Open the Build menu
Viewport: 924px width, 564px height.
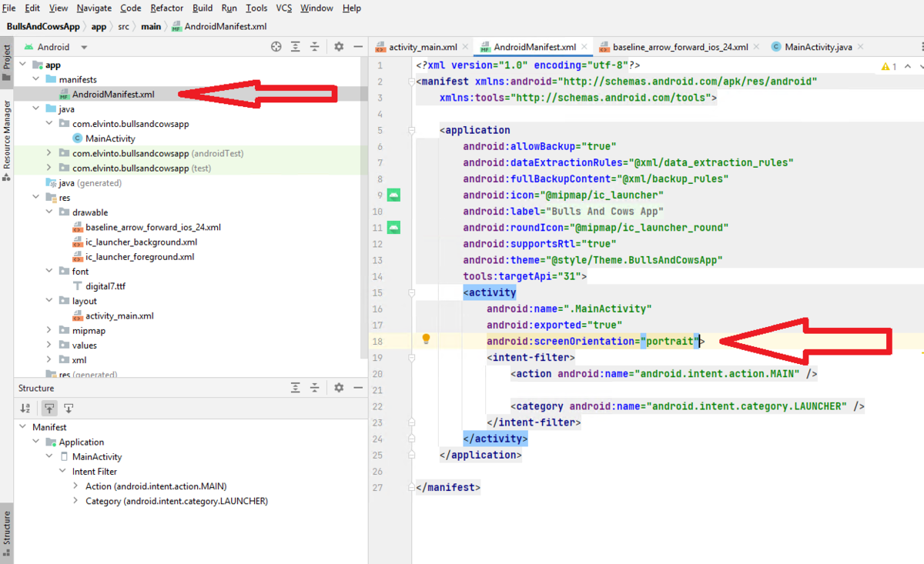coord(203,8)
